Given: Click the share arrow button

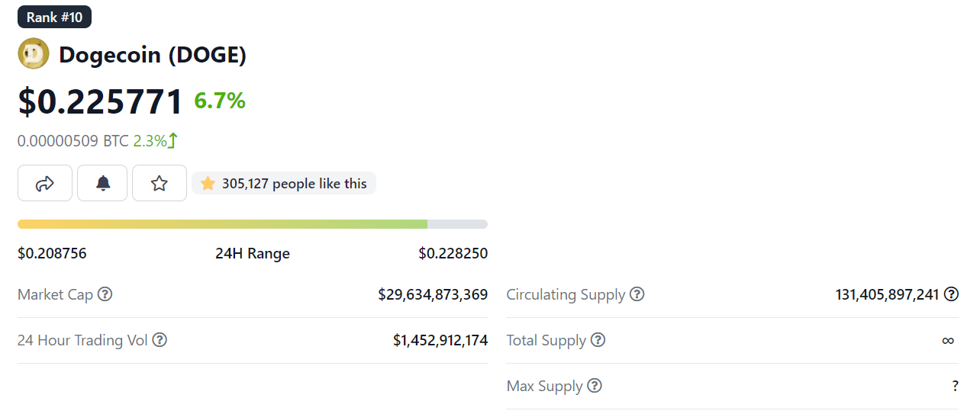Looking at the screenshot, I should tap(45, 183).
